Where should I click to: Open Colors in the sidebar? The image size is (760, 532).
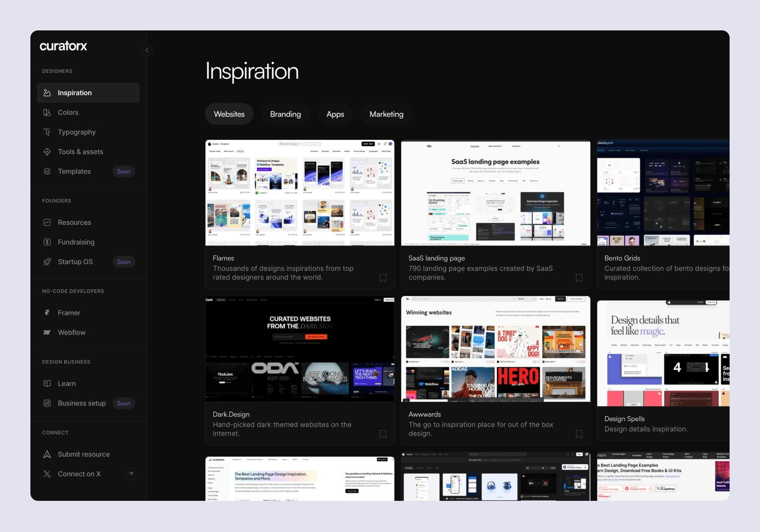pyautogui.click(x=88, y=112)
